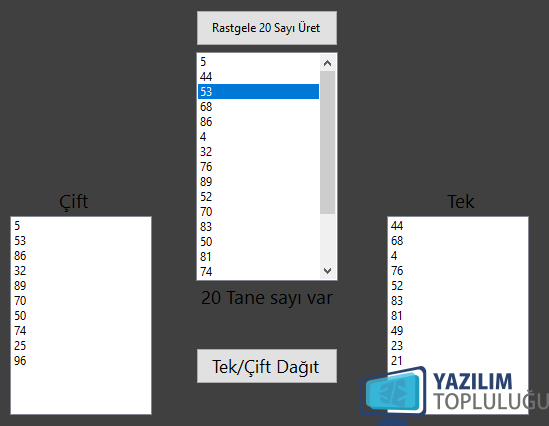Select 68 in the center number list

tap(258, 106)
